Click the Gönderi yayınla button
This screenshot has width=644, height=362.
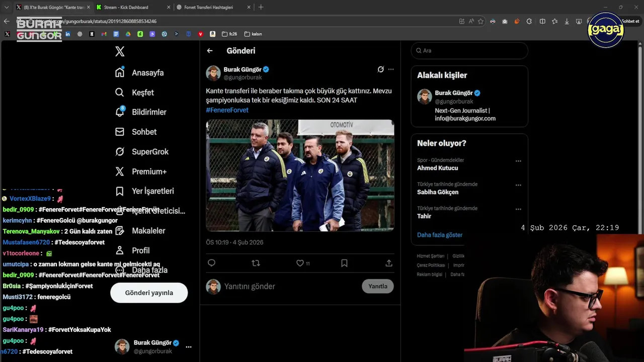pyautogui.click(x=149, y=293)
